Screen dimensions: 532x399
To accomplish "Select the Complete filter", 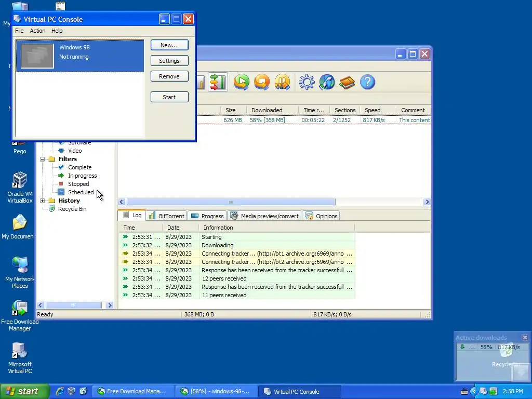I will click(79, 167).
